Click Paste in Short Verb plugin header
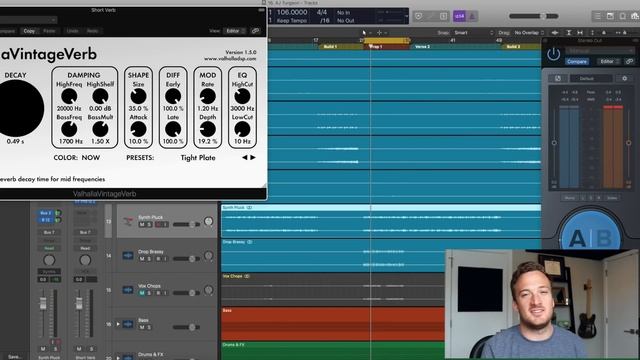 pos(49,31)
